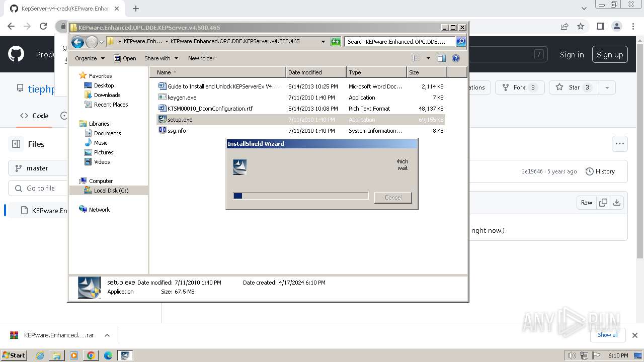Open the address bar history dropdown arrow
Viewport: 644px width, 362px height.
click(323, 42)
